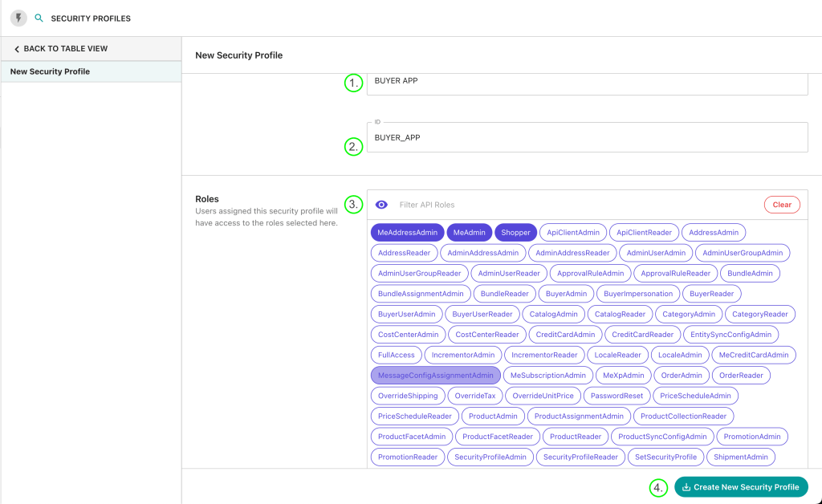Click Back to Table View chevron

pos(17,49)
